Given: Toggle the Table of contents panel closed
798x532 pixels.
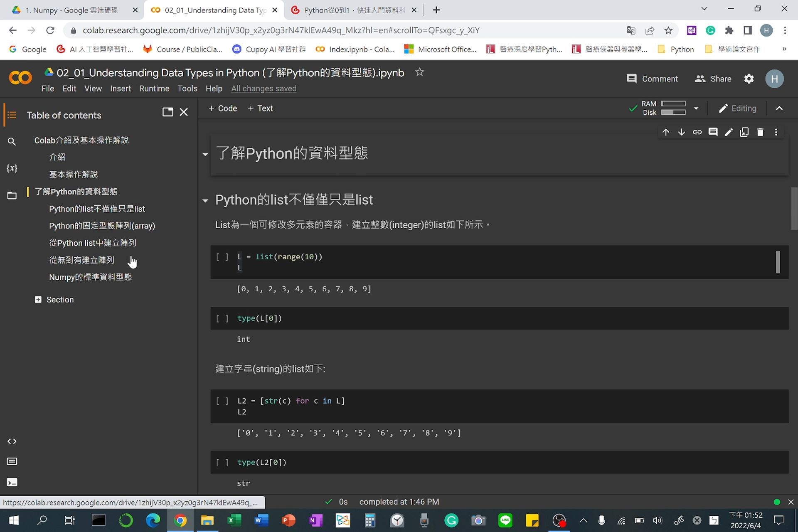Looking at the screenshot, I should tap(184, 112).
